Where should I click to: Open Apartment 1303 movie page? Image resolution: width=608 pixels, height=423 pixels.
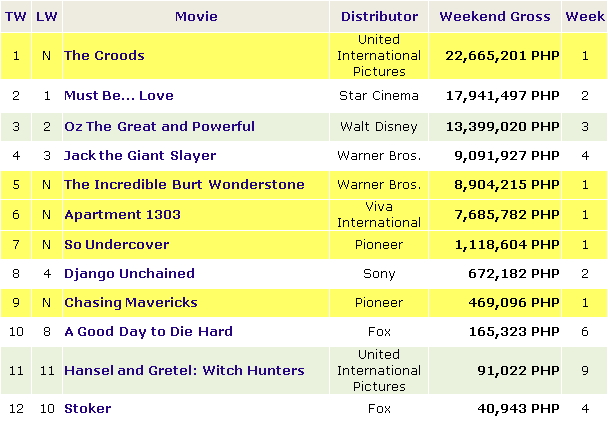tap(123, 214)
